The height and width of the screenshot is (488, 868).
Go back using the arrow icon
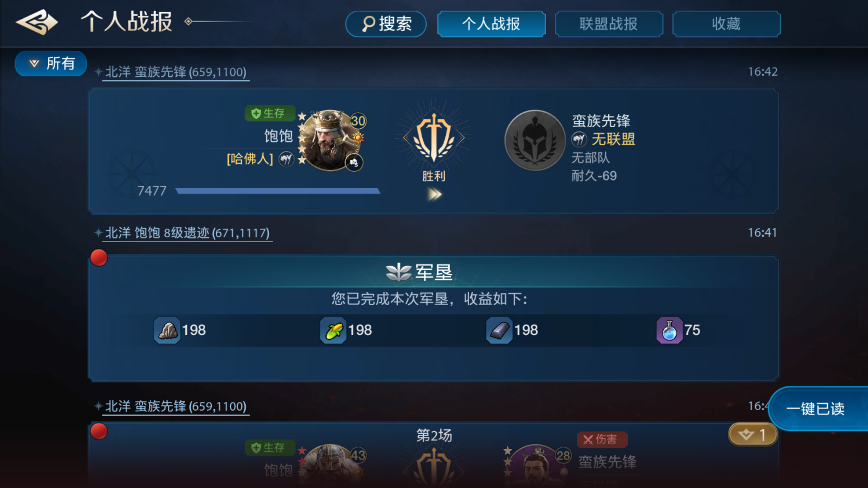click(37, 22)
